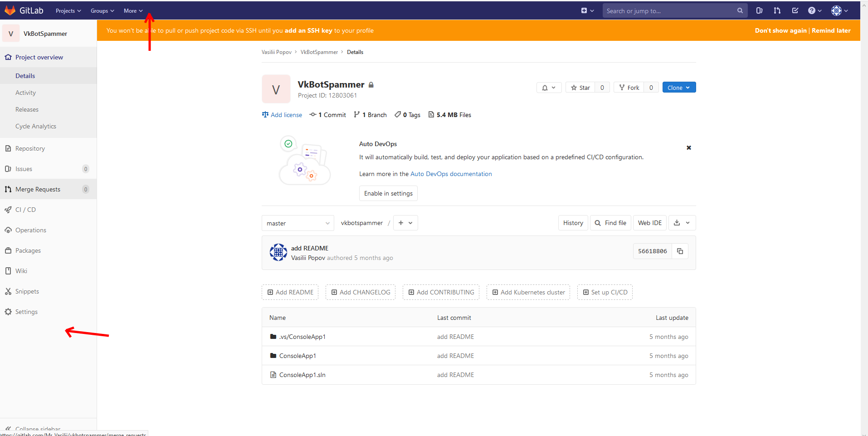Open the Clone dropdown
Viewport: 868px width, 436px height.
click(x=679, y=88)
